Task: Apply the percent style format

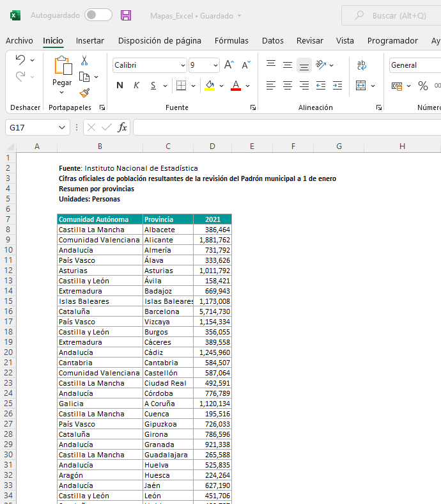Action: point(422,86)
